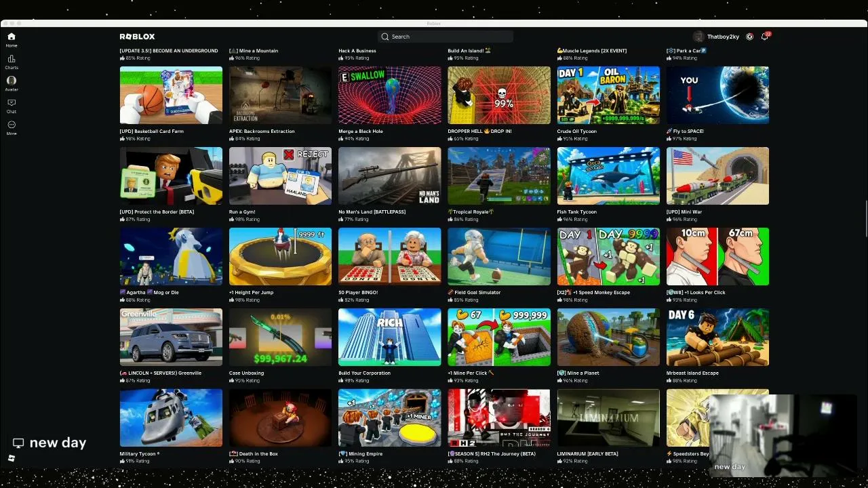The height and width of the screenshot is (488, 868).
Task: Open the Field Goal Simulator thumbnail
Action: click(499, 256)
